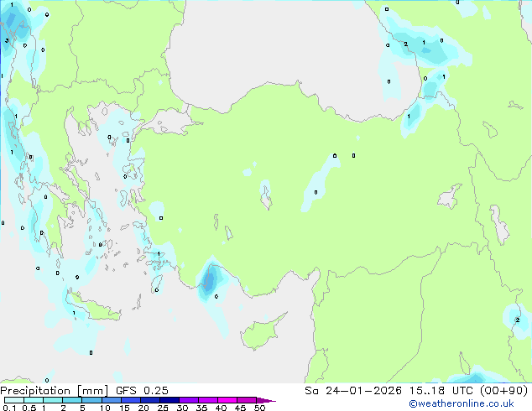The height and width of the screenshot is (411, 532).
Task: Click the 1–2 mm legend color swatch
Action: coord(53,400)
